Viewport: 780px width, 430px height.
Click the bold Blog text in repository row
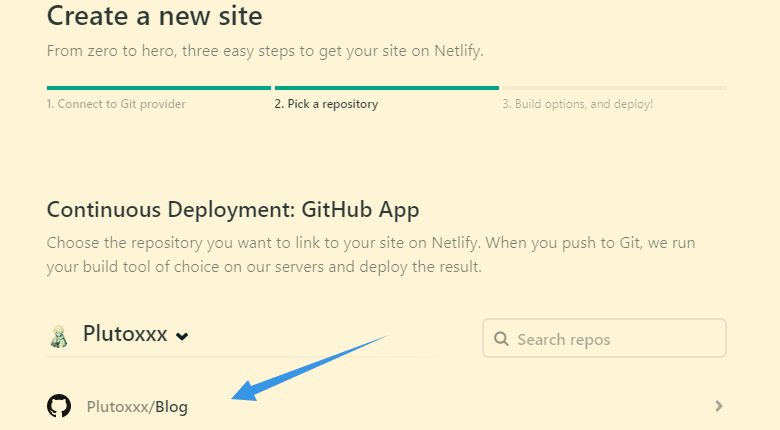click(x=171, y=407)
